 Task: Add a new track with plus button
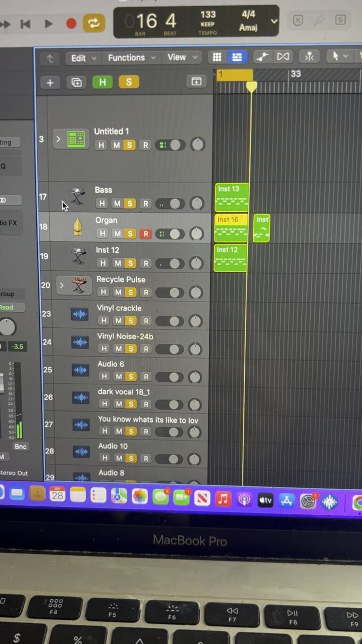point(50,83)
